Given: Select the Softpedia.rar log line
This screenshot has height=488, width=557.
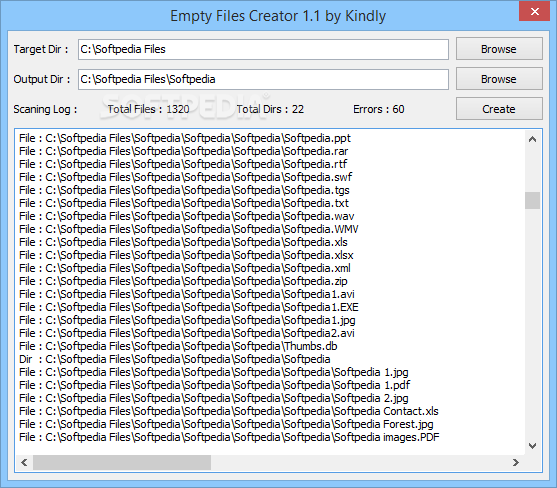Looking at the screenshot, I should pyautogui.click(x=183, y=151).
